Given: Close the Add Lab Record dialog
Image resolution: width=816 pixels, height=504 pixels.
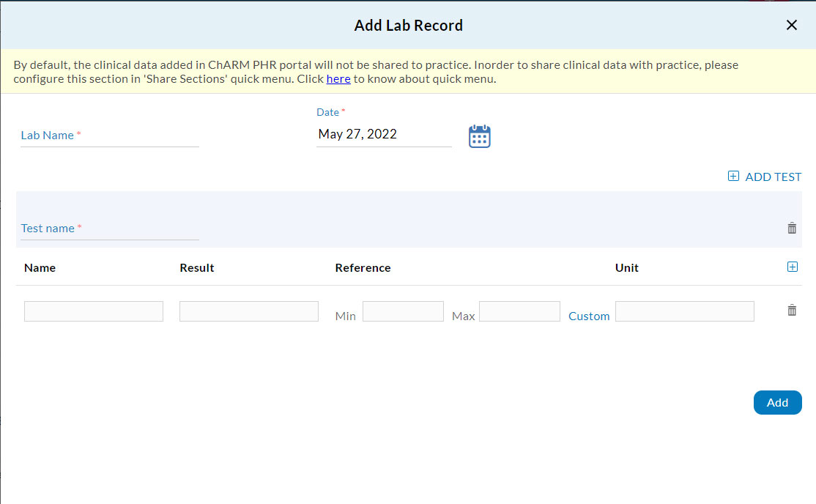Looking at the screenshot, I should [791, 24].
